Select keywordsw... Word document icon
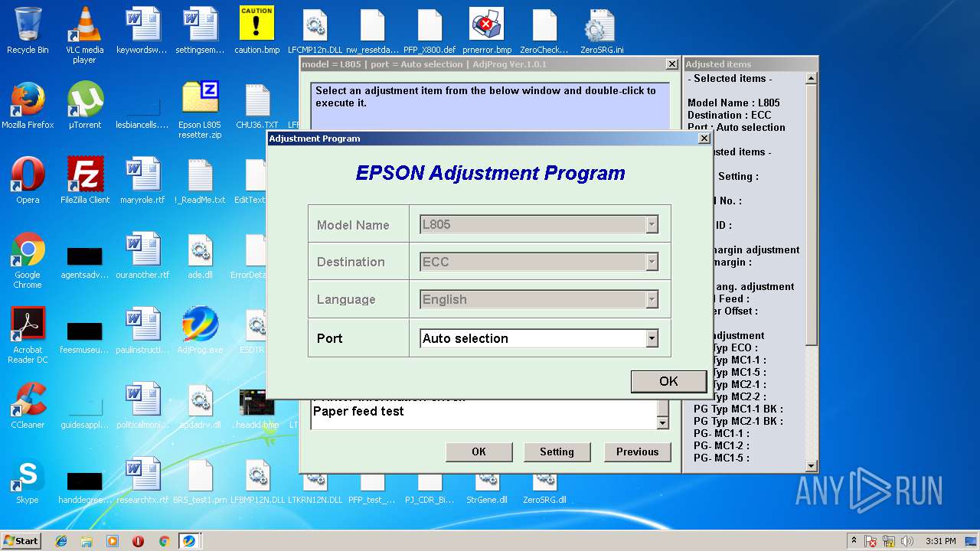The width and height of the screenshot is (980, 551). coord(142,31)
